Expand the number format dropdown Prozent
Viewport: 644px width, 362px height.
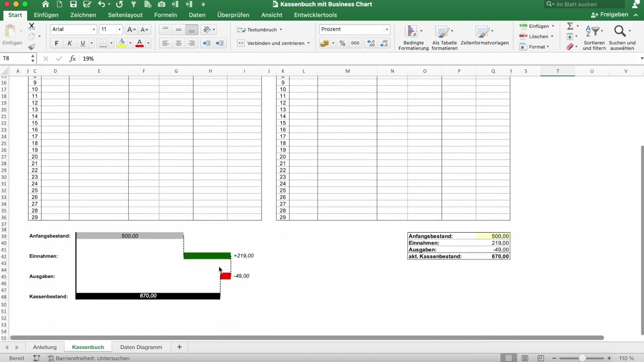coord(387,30)
